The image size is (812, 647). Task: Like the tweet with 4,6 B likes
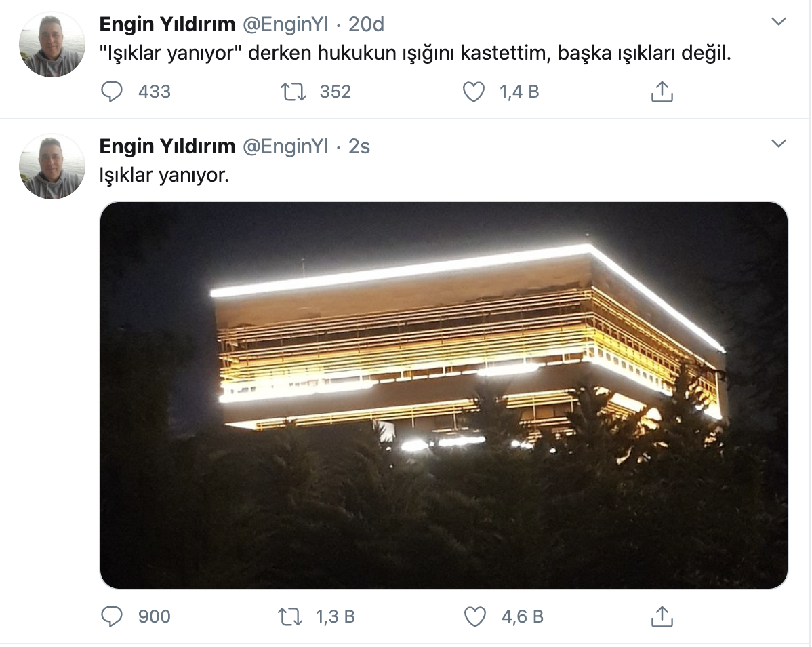click(474, 617)
